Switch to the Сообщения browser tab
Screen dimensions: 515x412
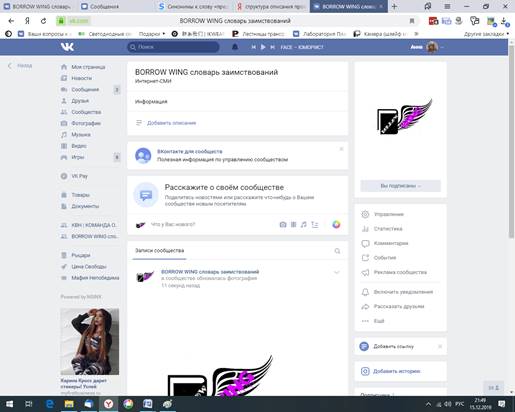pos(115,6)
